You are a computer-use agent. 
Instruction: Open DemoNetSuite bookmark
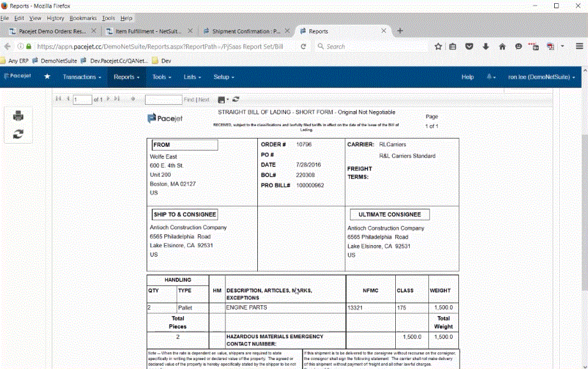(x=55, y=61)
